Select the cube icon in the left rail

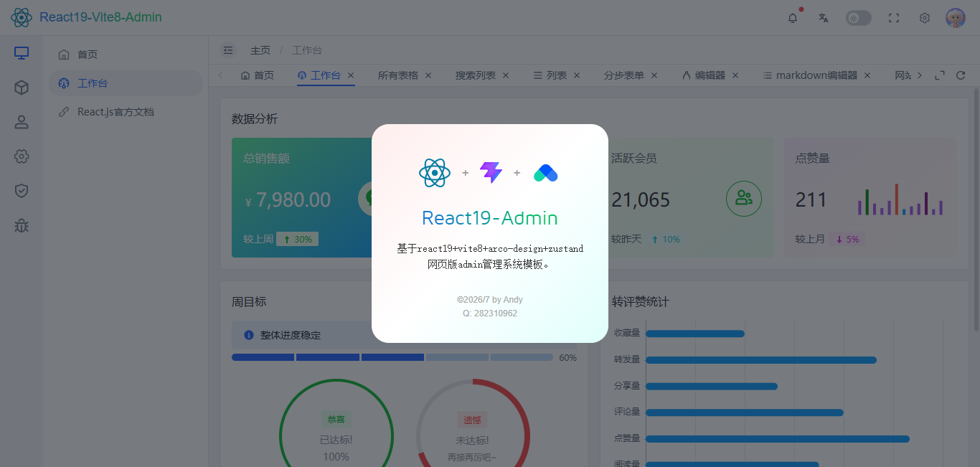(x=22, y=88)
